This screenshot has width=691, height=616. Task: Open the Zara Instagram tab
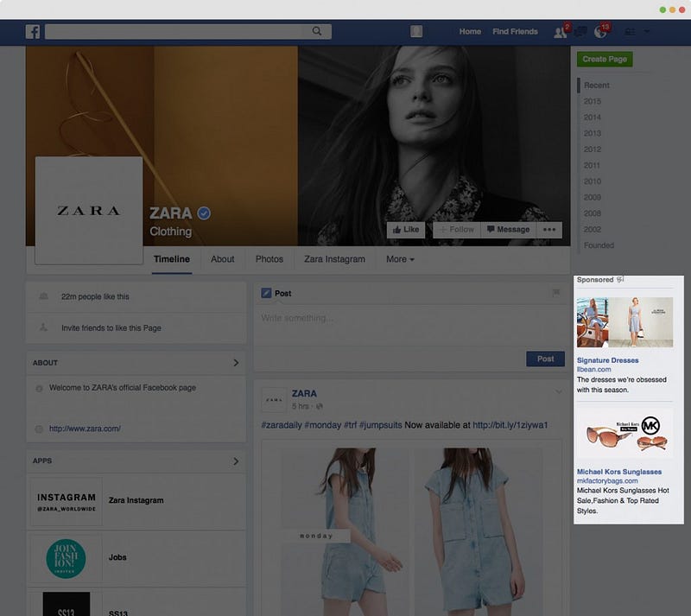click(334, 259)
